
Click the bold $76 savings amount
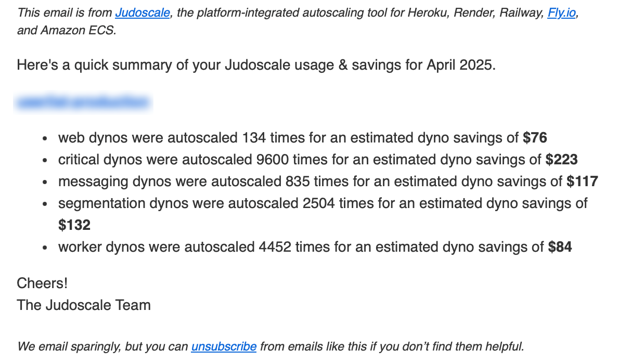point(535,138)
